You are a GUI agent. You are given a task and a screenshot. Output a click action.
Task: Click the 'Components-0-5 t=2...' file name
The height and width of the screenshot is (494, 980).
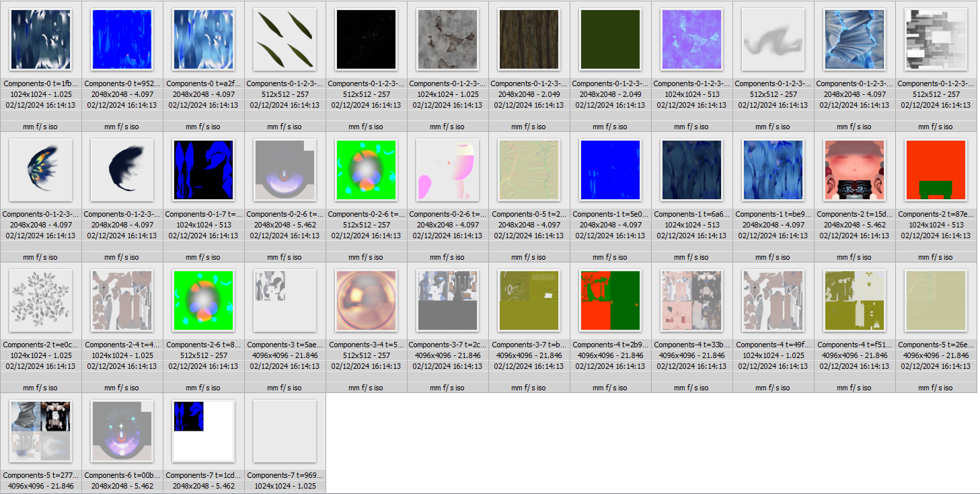coord(529,214)
